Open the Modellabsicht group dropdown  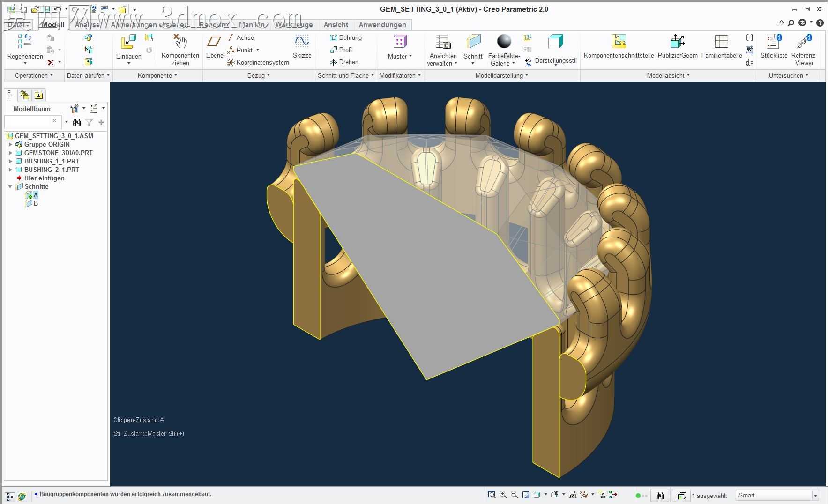[x=668, y=75]
